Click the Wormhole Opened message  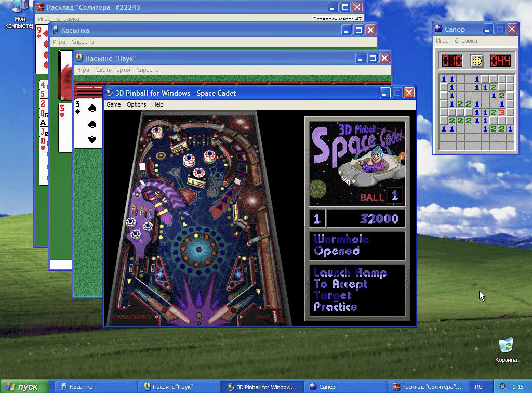tap(357, 246)
